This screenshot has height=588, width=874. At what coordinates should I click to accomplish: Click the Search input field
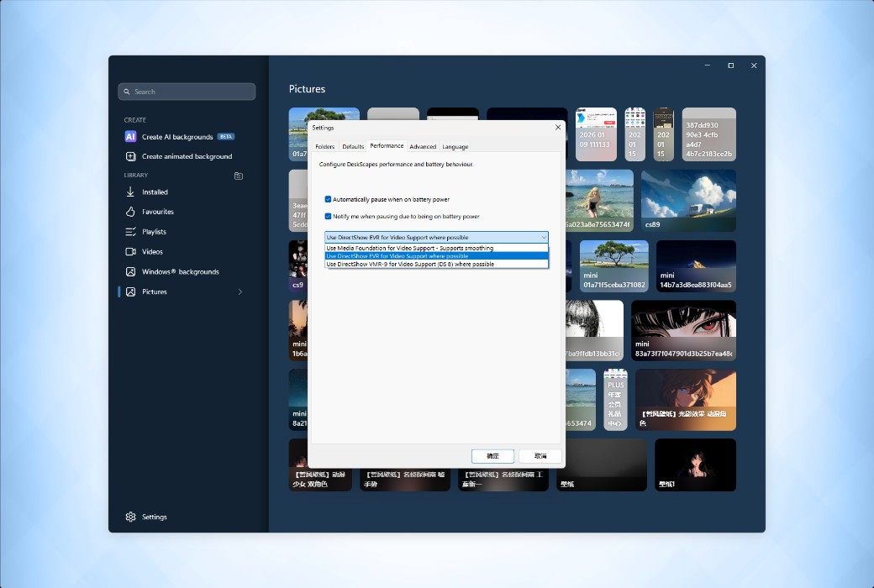(187, 92)
